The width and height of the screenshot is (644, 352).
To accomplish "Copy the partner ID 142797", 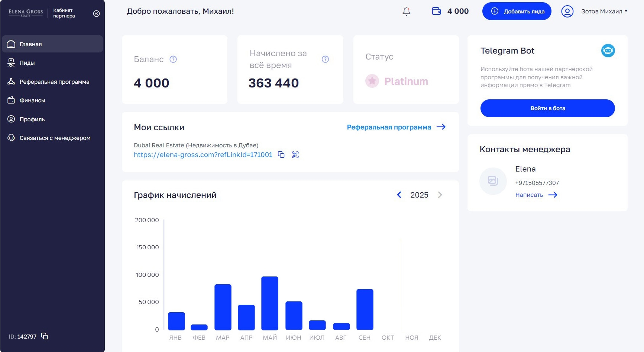I will pos(45,336).
